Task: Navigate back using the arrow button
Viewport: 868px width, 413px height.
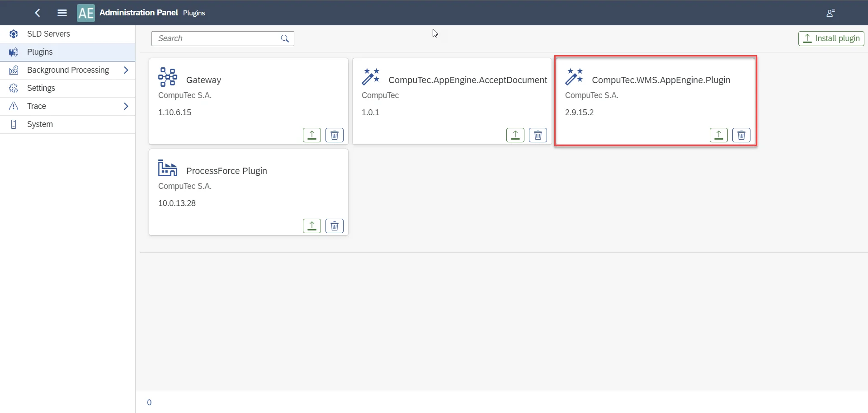Action: coord(37,13)
